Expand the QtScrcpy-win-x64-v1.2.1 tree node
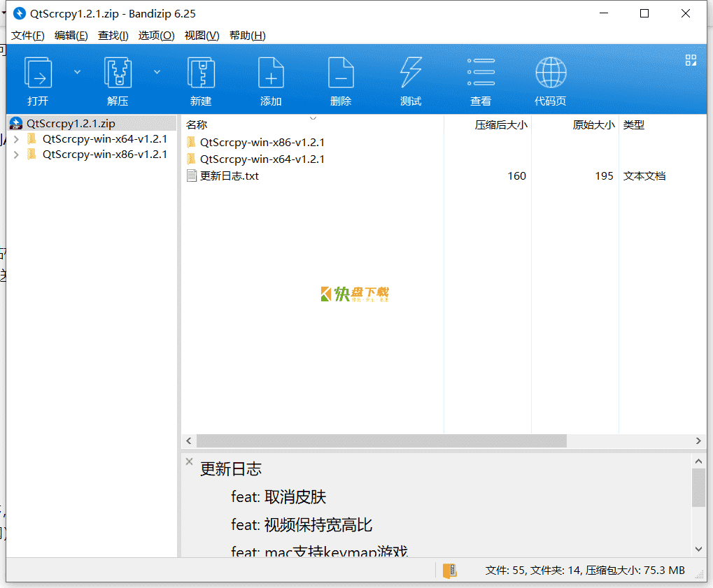Image resolution: width=713 pixels, height=588 pixels. (16, 139)
